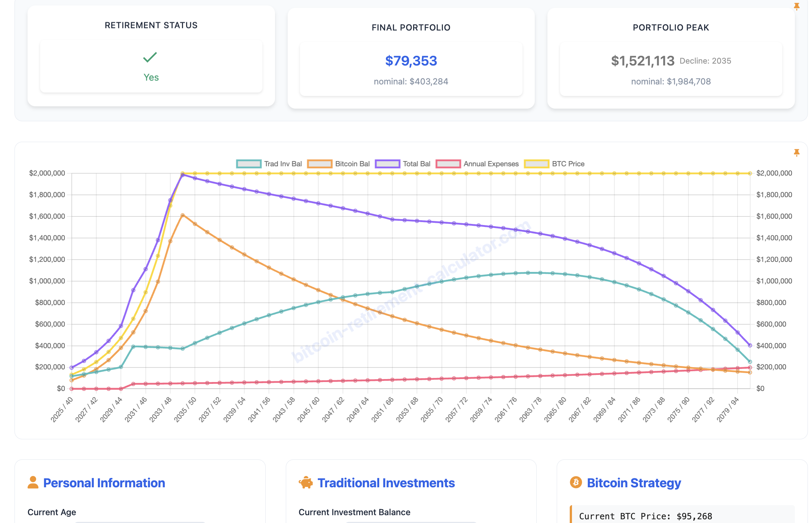Click the Current BTC Price highlighted text
The image size is (812, 523).
(x=645, y=516)
